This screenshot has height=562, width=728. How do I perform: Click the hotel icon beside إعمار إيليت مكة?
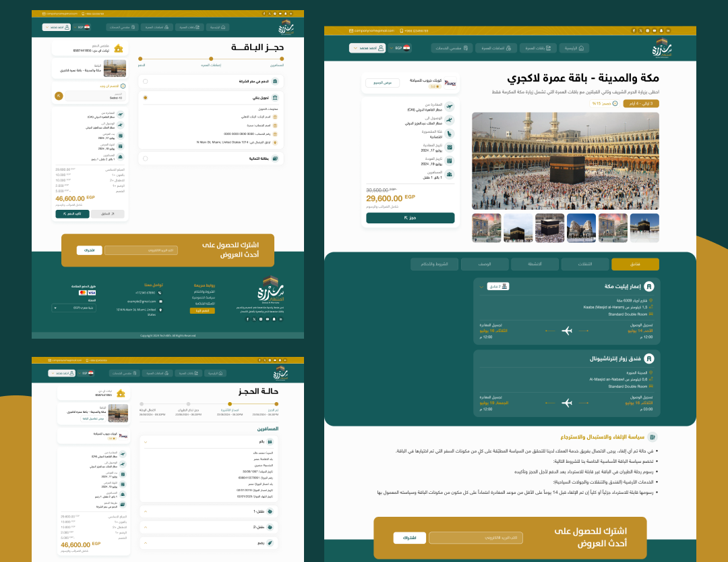coord(648,286)
